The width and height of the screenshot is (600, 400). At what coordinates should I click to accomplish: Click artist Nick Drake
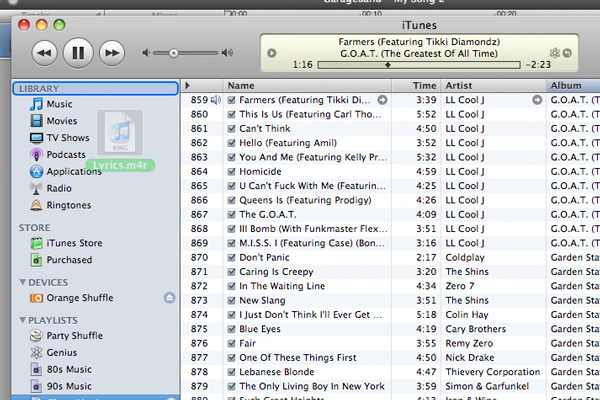pos(470,358)
